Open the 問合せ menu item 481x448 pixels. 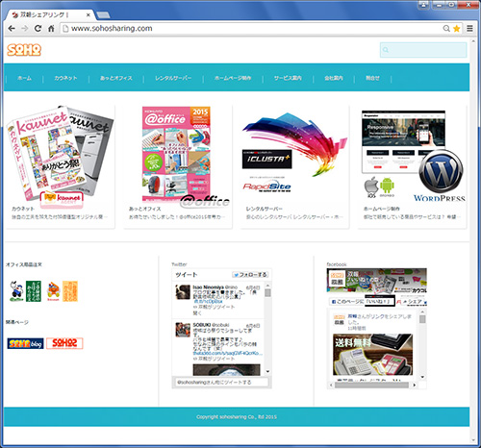coord(372,78)
